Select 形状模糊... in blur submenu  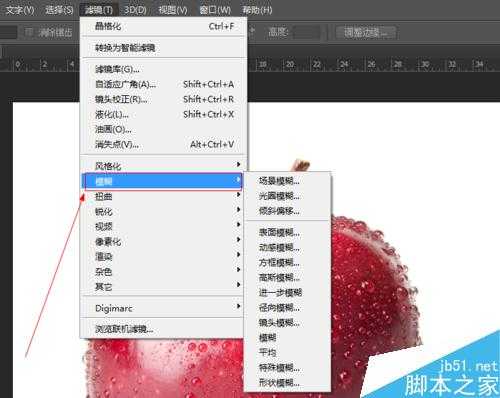coord(288,382)
